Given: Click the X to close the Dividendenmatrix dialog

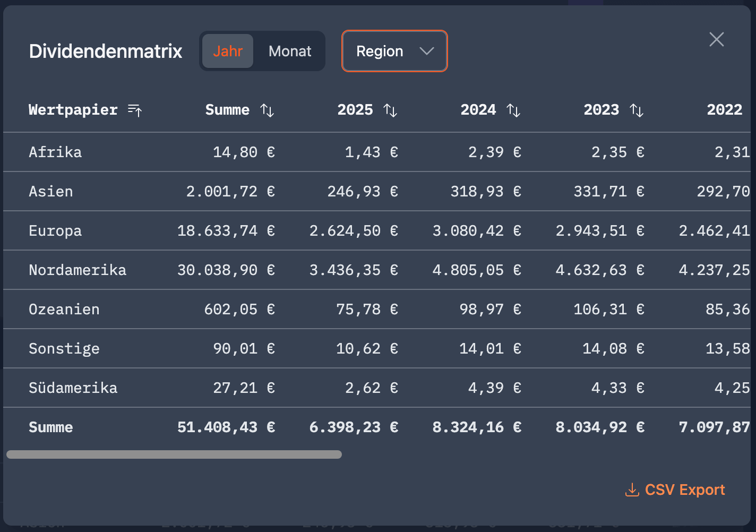Looking at the screenshot, I should tap(716, 39).
